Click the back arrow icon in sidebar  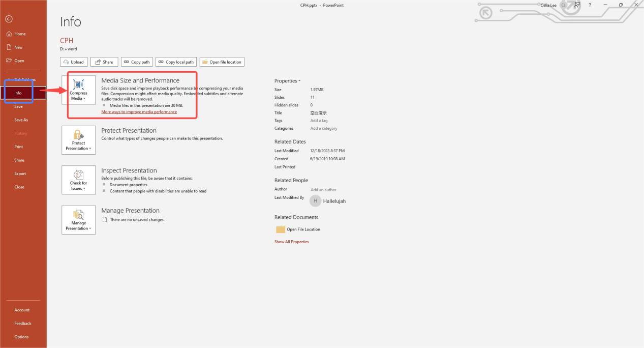(9, 19)
